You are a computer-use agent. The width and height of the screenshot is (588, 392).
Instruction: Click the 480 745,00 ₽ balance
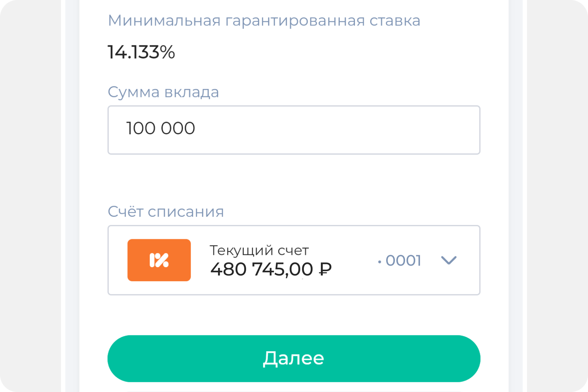coord(271,269)
